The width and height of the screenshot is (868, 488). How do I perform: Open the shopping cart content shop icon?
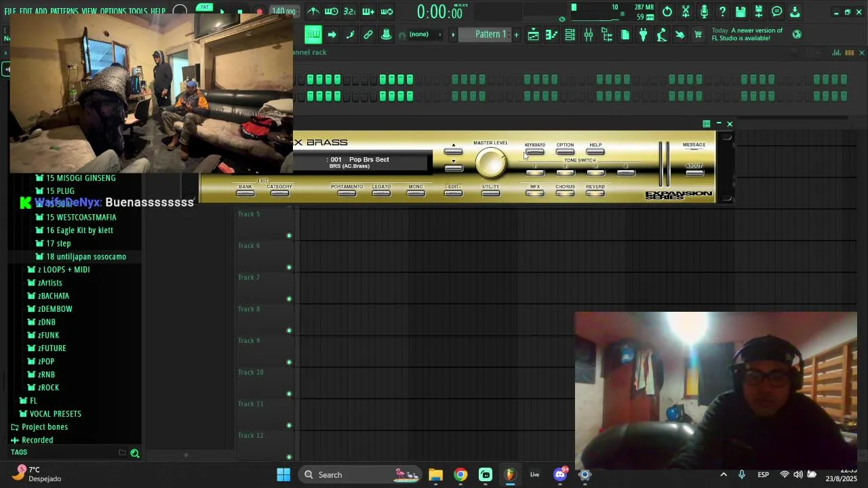[x=698, y=35]
